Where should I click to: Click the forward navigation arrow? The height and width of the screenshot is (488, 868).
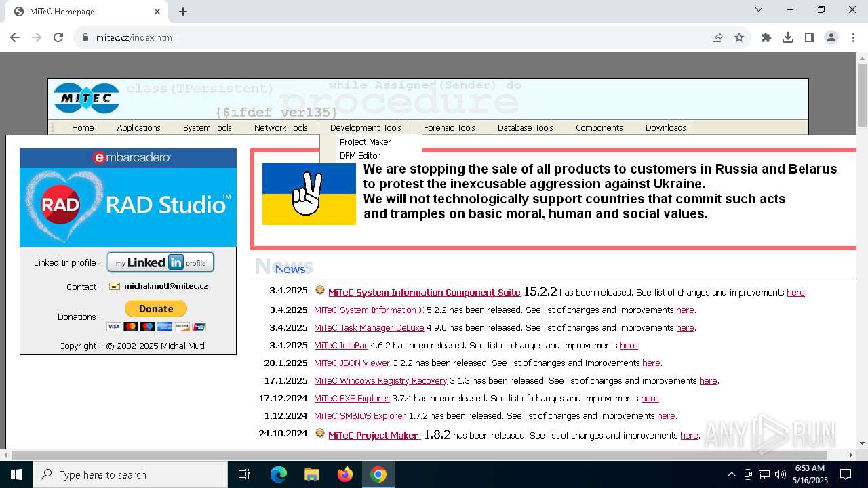tap(37, 37)
